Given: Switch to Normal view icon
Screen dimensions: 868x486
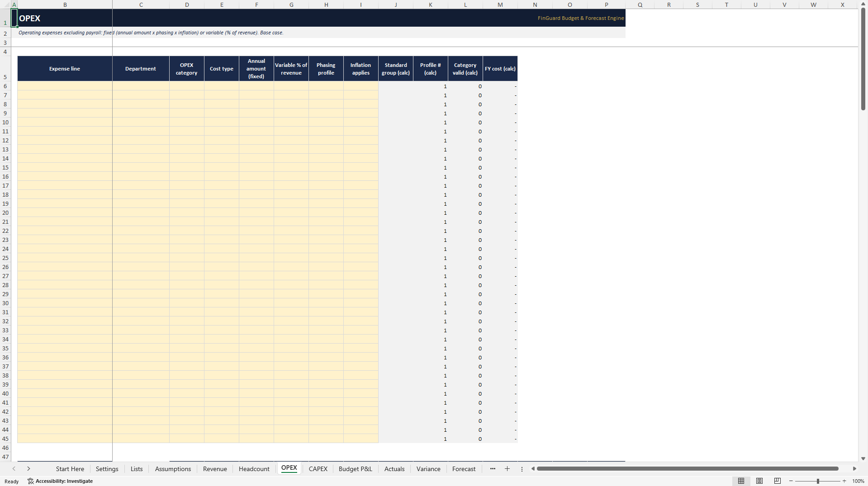Looking at the screenshot, I should [741, 481].
